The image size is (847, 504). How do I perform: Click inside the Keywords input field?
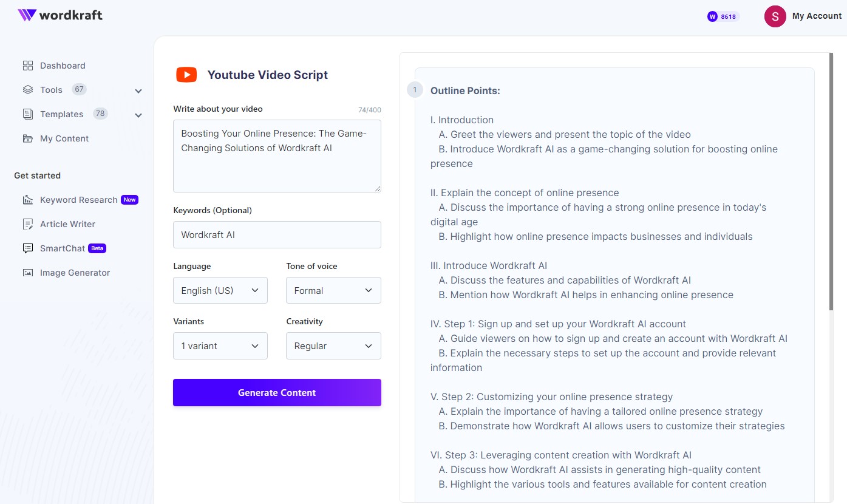click(277, 234)
